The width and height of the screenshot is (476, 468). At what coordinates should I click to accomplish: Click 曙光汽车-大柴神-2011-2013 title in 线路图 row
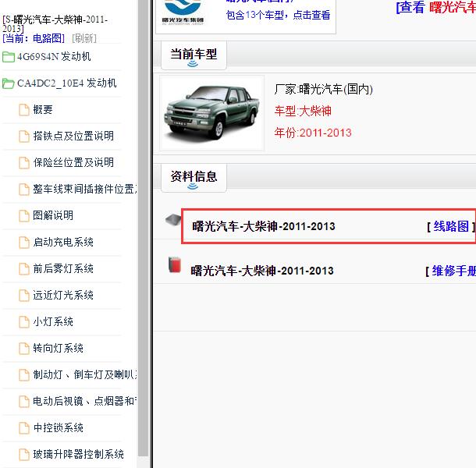(264, 226)
